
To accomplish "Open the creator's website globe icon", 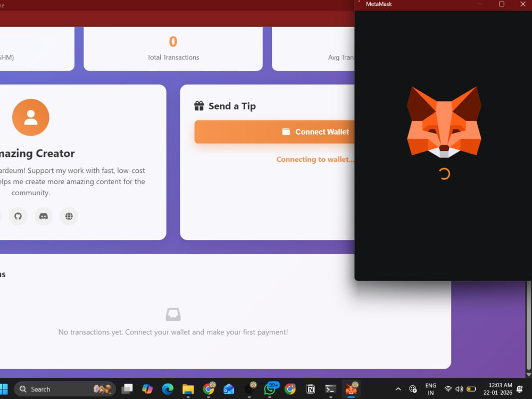I will pos(69,216).
